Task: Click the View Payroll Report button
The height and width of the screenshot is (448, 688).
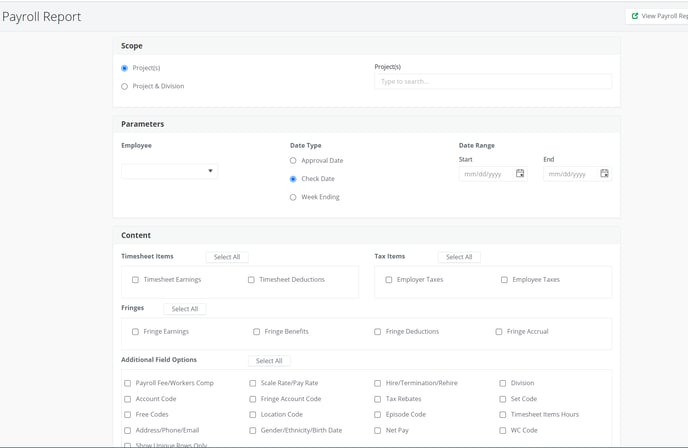Action: pos(657,16)
